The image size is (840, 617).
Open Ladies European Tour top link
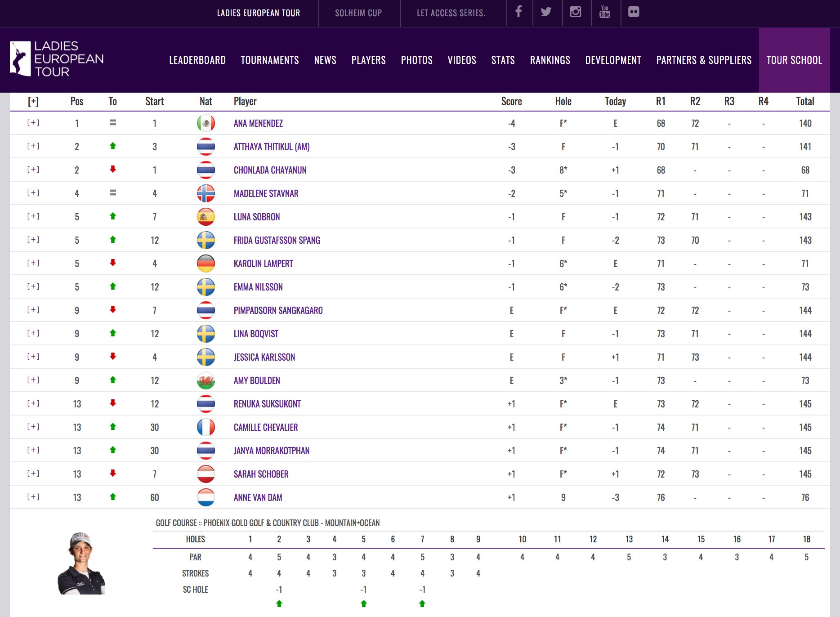(x=259, y=13)
